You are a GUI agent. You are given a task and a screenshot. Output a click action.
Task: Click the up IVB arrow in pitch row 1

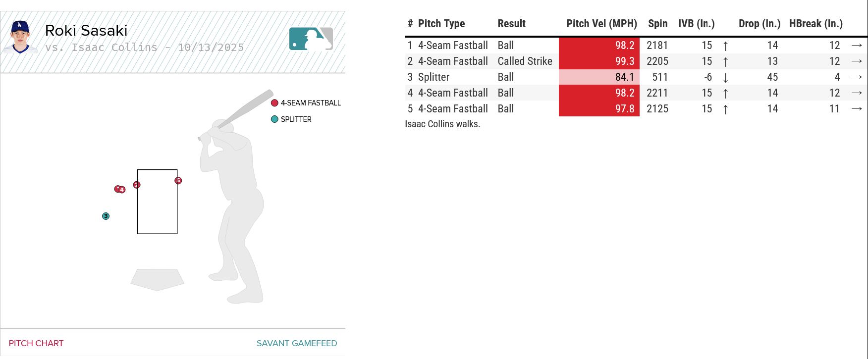[x=725, y=46]
